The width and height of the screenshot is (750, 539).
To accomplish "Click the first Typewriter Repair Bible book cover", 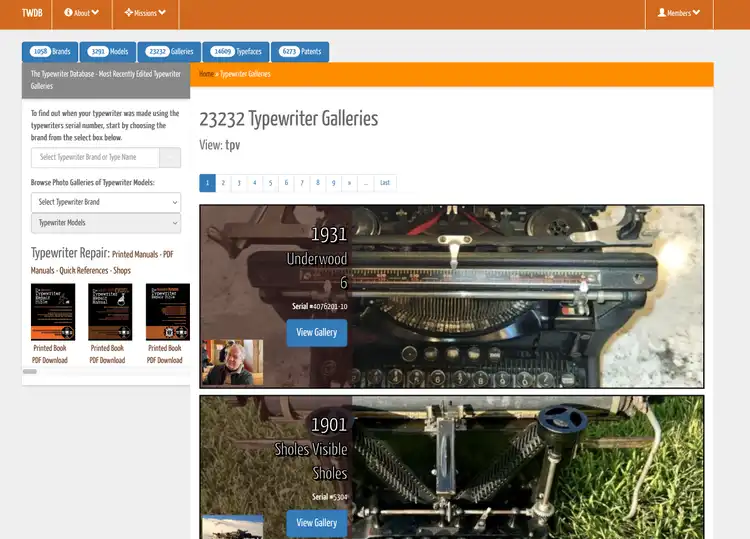I will [x=53, y=312].
